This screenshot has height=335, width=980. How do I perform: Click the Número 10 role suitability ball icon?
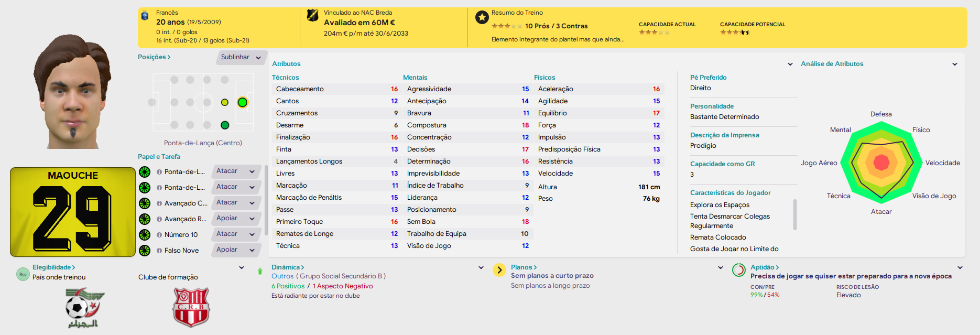click(145, 235)
